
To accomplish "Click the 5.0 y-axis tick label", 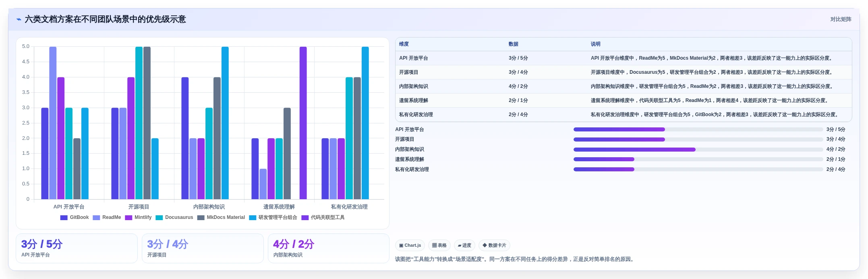I will click(x=26, y=47).
